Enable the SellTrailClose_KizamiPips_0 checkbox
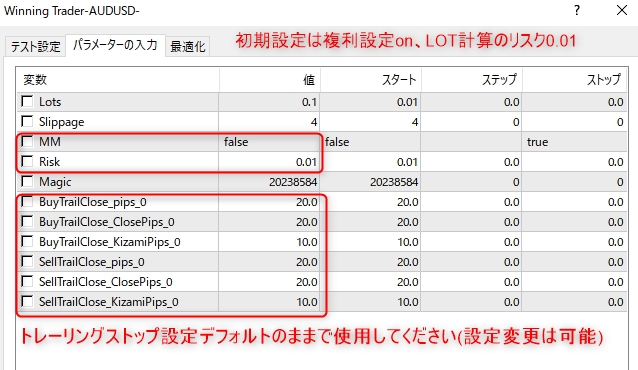 27,301
